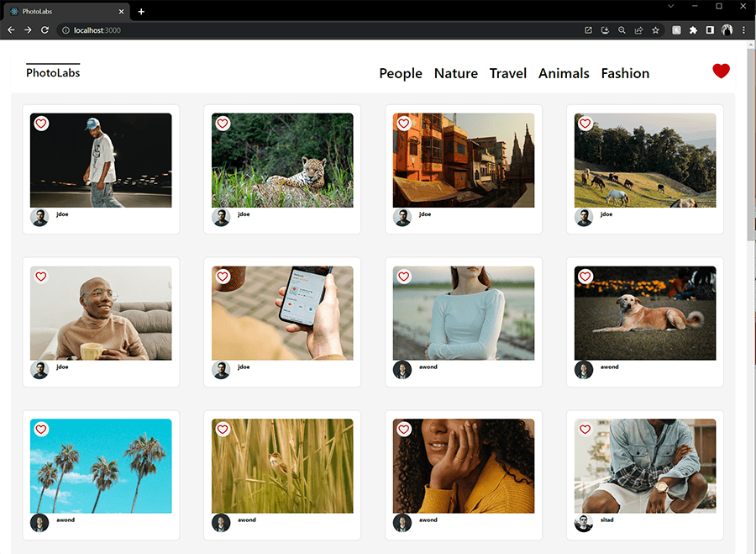Click jdoe's avatar on the skateboarder photo
Viewport: 756px width, 554px height.
tap(39, 216)
